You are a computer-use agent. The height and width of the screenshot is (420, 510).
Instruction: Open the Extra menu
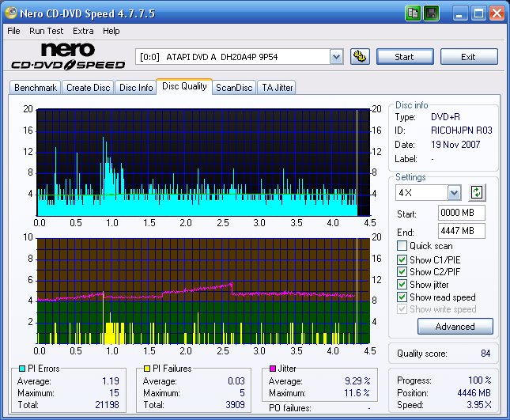click(x=83, y=31)
